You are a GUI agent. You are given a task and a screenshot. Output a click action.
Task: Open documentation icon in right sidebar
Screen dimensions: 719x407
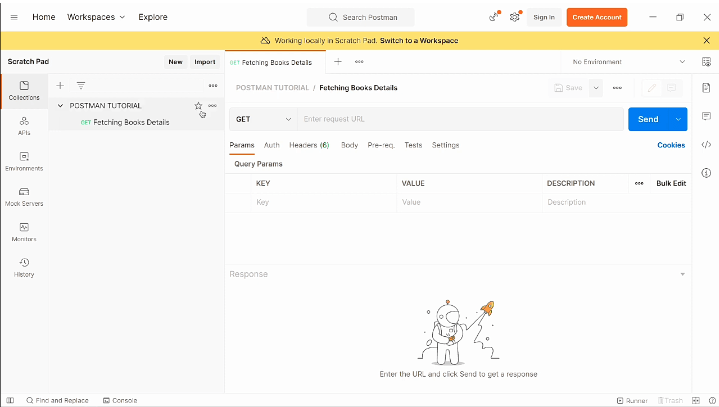coord(706,88)
